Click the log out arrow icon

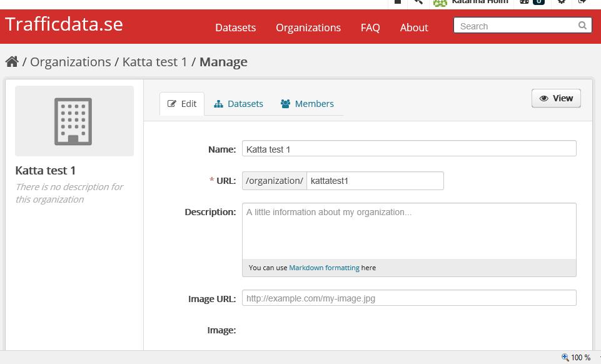click(582, 2)
